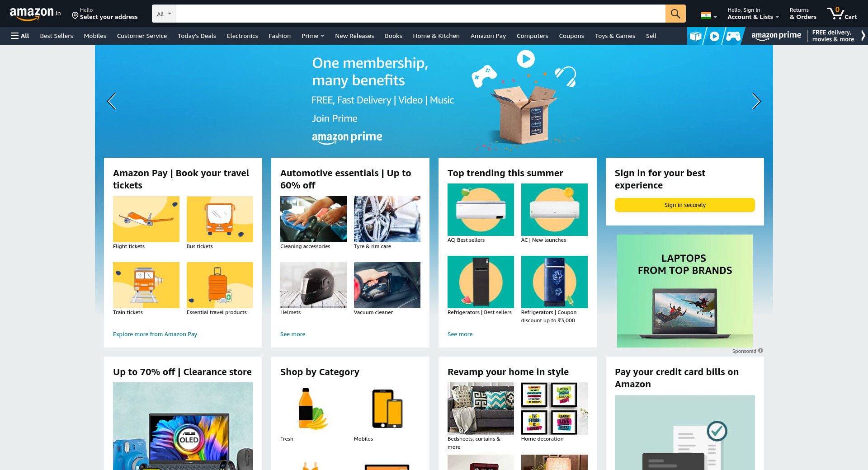Screen dimensions: 868x470
Task: Show next banner with right arrow
Action: (x=756, y=101)
